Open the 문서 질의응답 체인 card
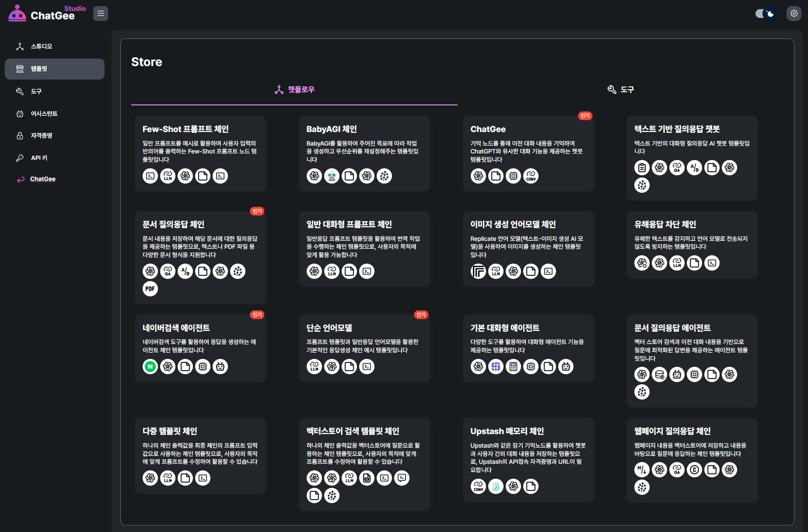Screen dimensions: 808x532 click(x=200, y=257)
